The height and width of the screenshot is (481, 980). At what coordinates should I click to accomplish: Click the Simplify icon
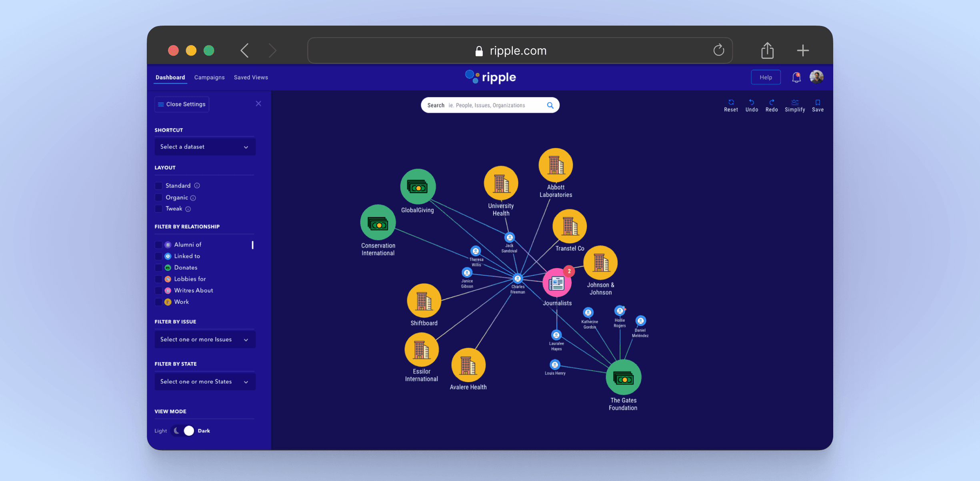[795, 103]
